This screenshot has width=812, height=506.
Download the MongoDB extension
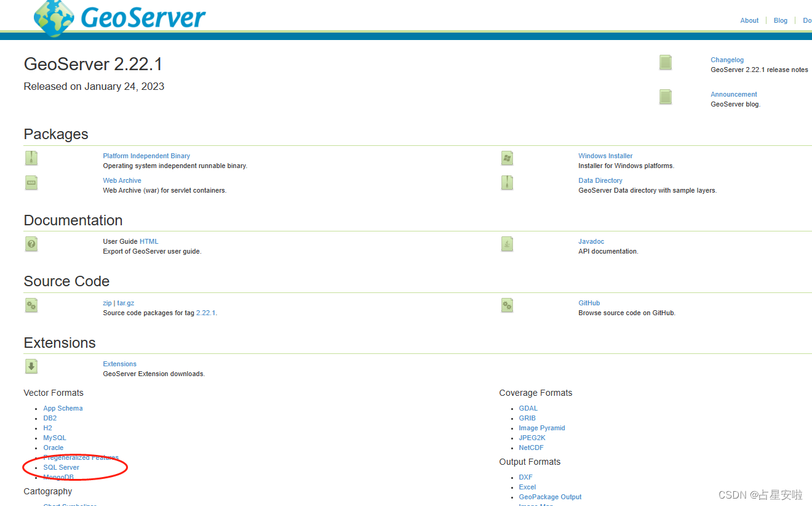pyautogui.click(x=58, y=477)
